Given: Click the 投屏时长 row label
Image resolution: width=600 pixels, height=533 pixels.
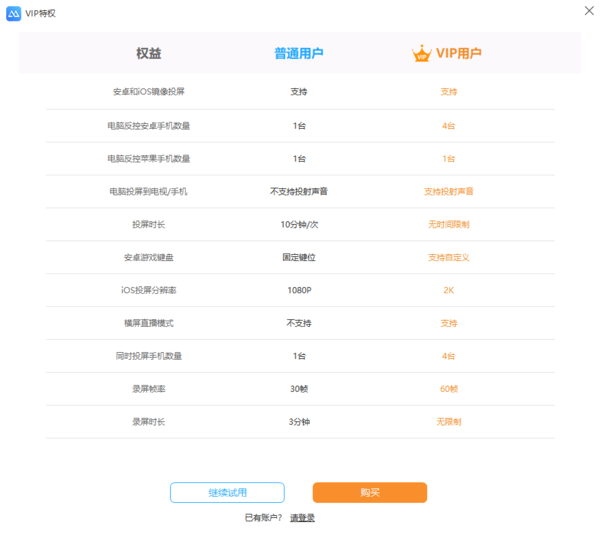Looking at the screenshot, I should [x=149, y=224].
